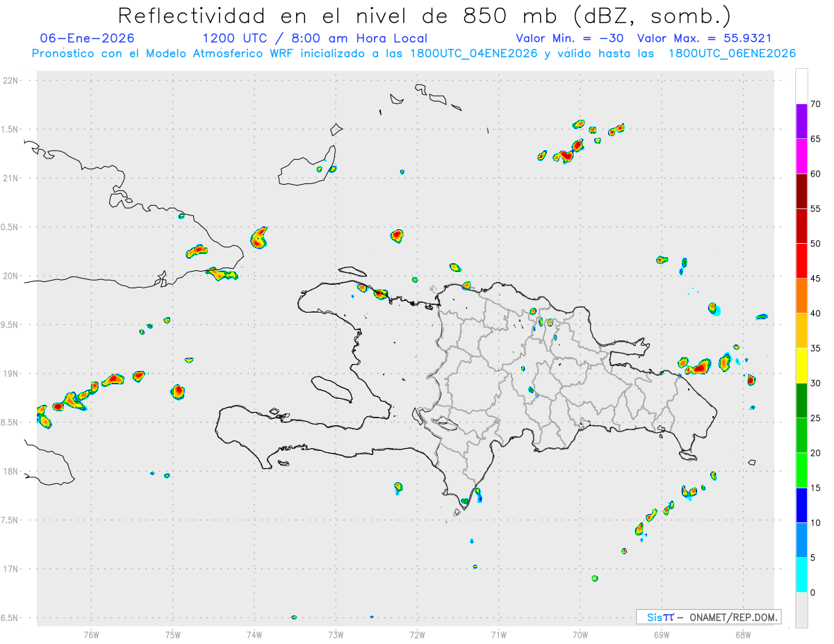Pick the bright green 15–20 dBZ segment
The width and height of the screenshot is (834, 644).
coord(801,470)
